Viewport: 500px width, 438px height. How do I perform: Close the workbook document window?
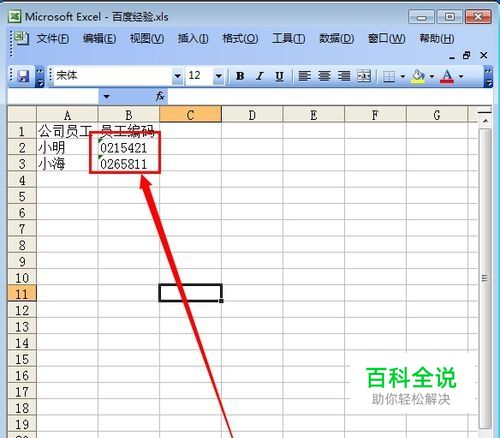pos(483,55)
